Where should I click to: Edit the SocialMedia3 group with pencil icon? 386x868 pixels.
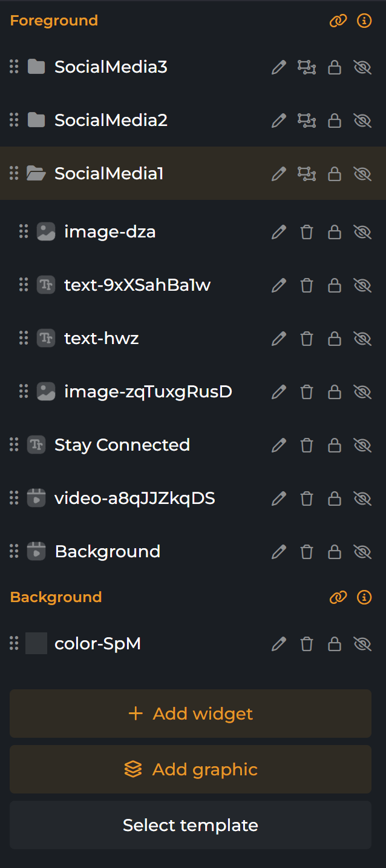click(x=278, y=67)
